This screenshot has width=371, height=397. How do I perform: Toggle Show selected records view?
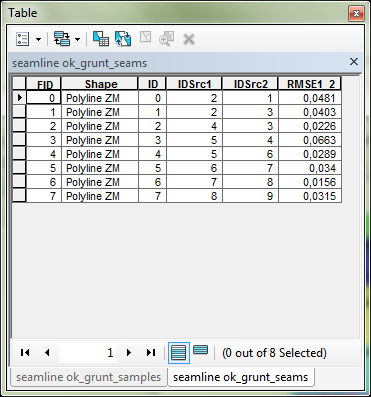(x=200, y=350)
